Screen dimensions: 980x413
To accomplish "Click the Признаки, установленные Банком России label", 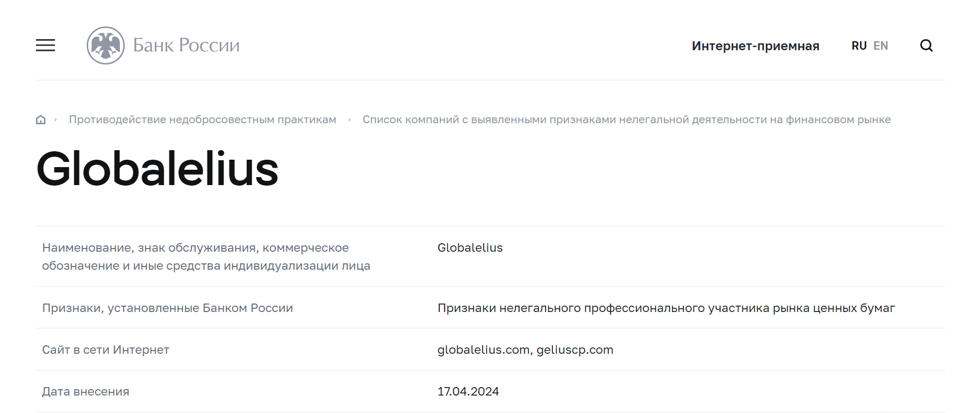I will click(x=168, y=308).
